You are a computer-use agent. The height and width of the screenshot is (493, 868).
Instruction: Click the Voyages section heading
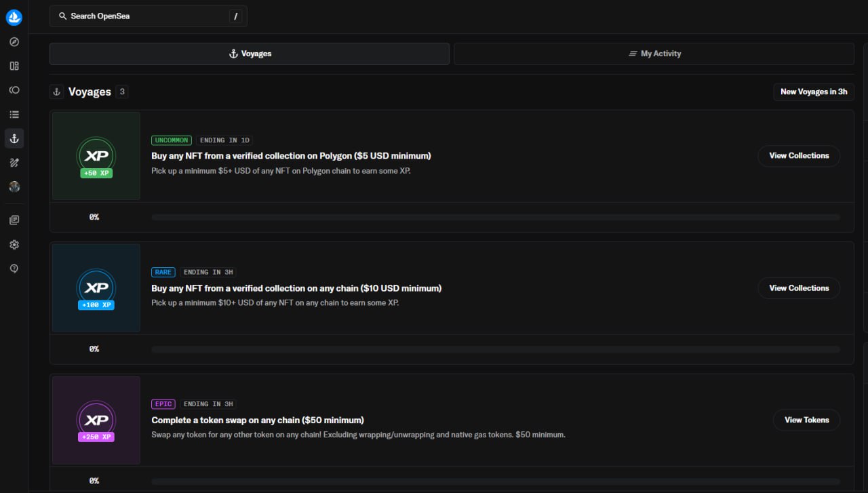[90, 92]
